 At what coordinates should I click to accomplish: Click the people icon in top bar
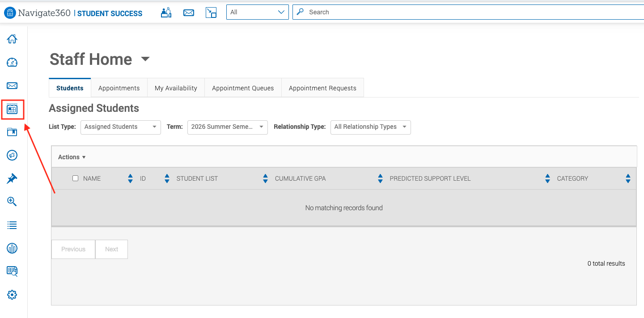click(166, 13)
